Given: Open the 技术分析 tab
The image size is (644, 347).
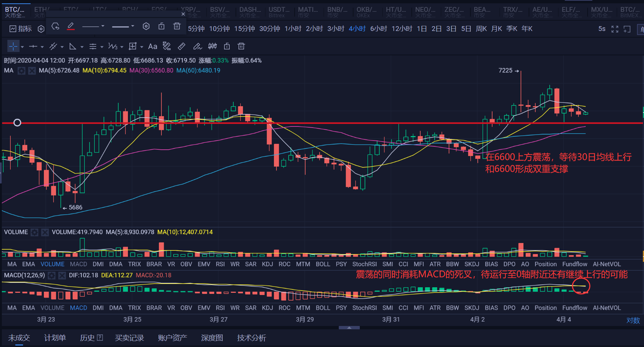Looking at the screenshot, I should [x=251, y=338].
